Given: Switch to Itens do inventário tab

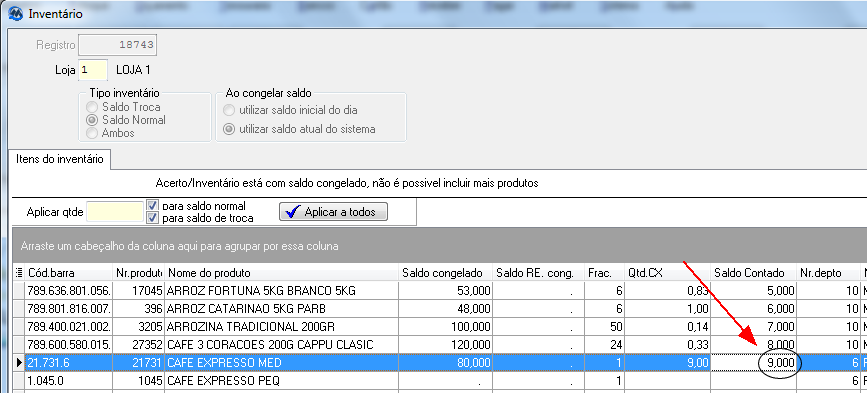Looking at the screenshot, I should (60, 159).
